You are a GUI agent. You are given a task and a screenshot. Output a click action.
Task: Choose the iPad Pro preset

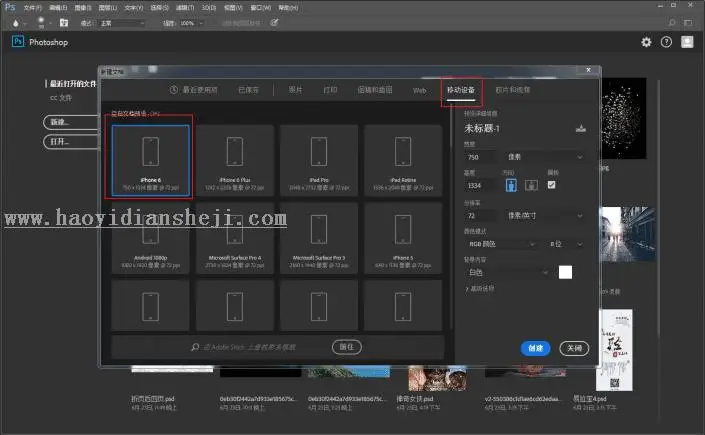(319, 161)
